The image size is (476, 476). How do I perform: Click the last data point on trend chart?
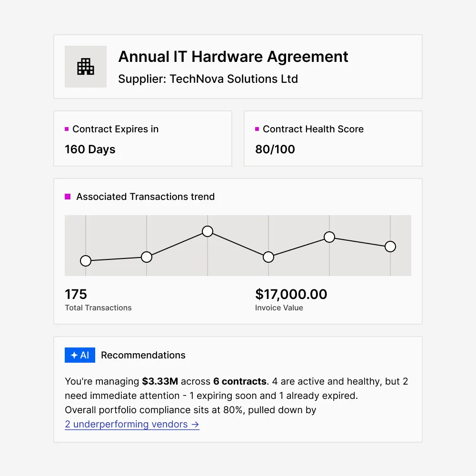pos(390,247)
